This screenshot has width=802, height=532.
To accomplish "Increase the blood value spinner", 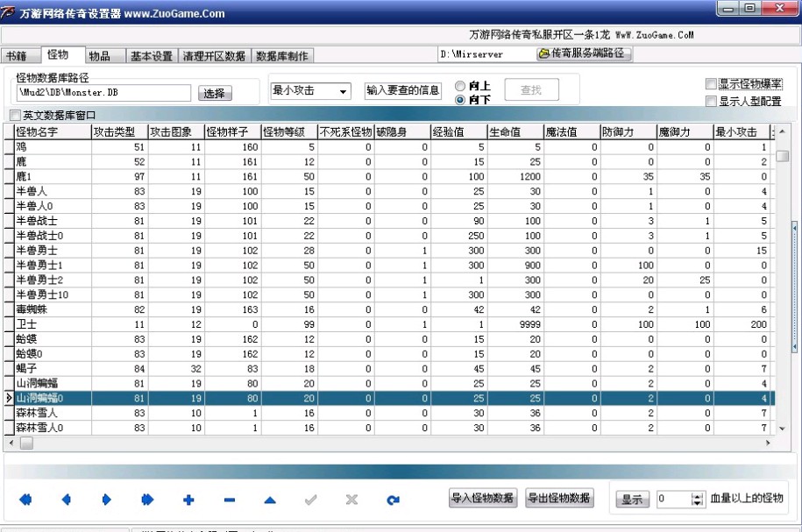I will tap(698, 495).
